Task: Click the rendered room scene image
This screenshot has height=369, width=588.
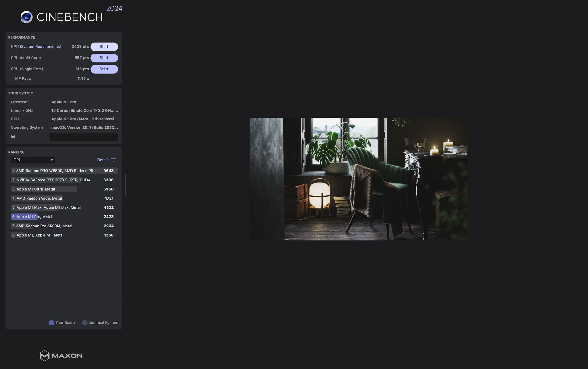Action: point(358,179)
